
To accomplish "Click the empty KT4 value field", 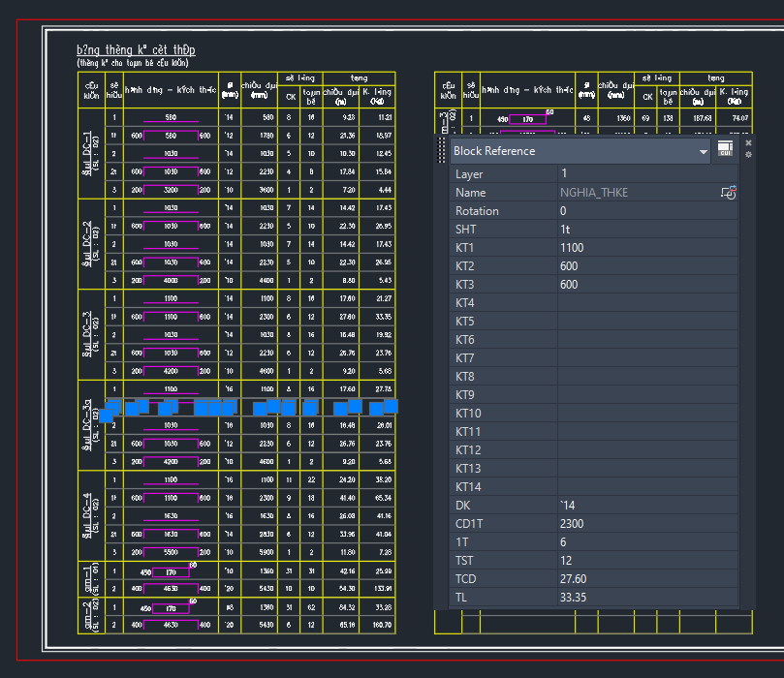I will coord(646,303).
